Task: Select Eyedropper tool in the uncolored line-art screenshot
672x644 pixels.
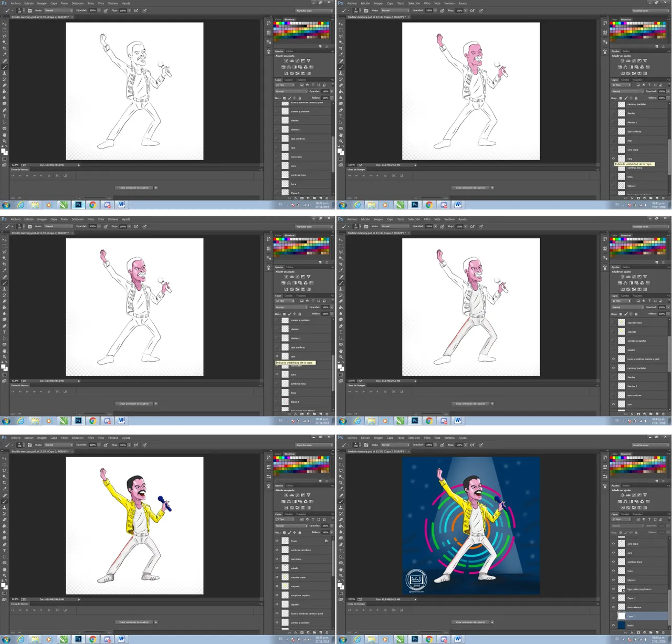Action: point(4,55)
